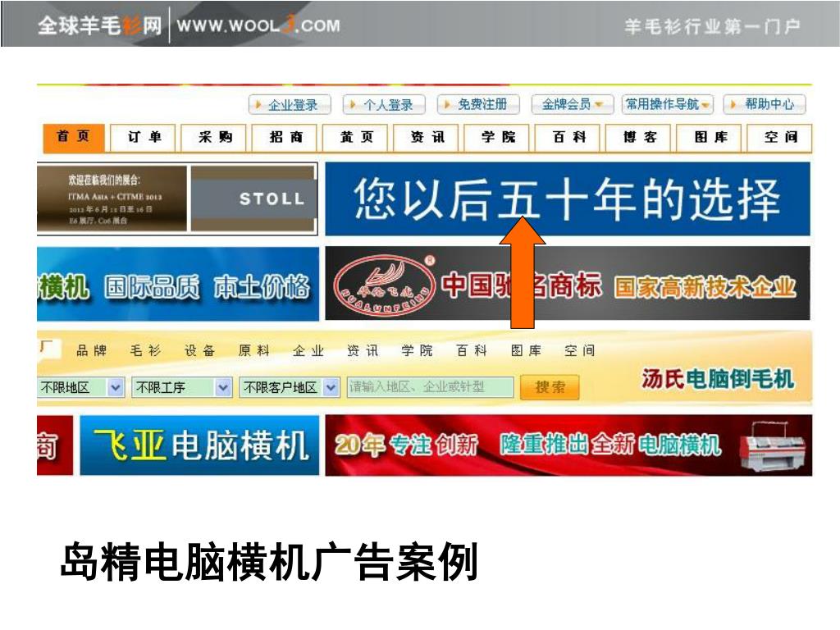Click the 免费注册 free register button
Viewport: 840px width, 630px height.
click(478, 104)
